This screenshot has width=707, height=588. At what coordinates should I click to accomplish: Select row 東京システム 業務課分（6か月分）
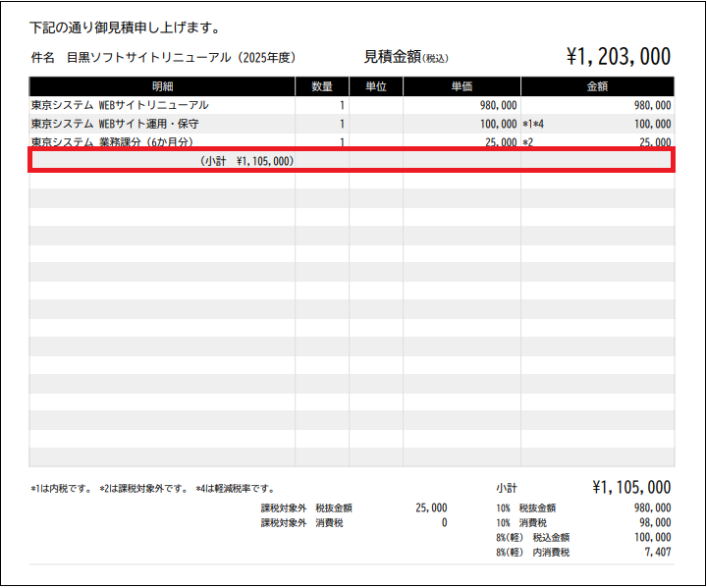[x=352, y=141]
